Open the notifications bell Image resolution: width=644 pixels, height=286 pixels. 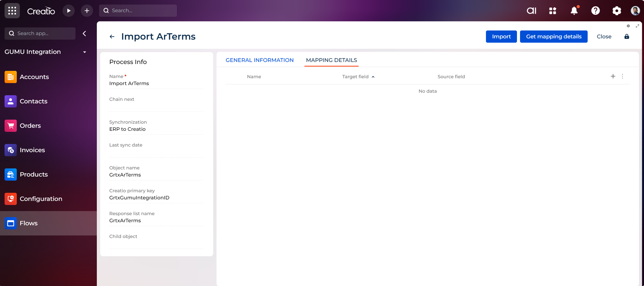(574, 11)
